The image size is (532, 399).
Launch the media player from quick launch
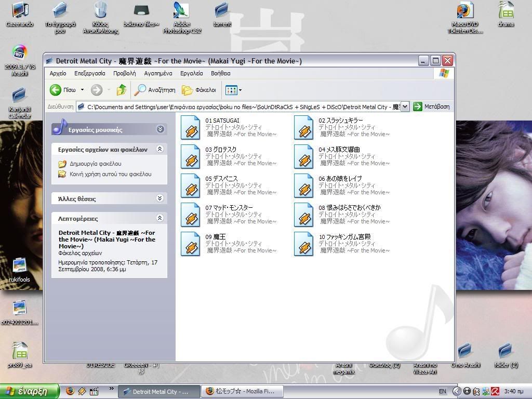94,391
